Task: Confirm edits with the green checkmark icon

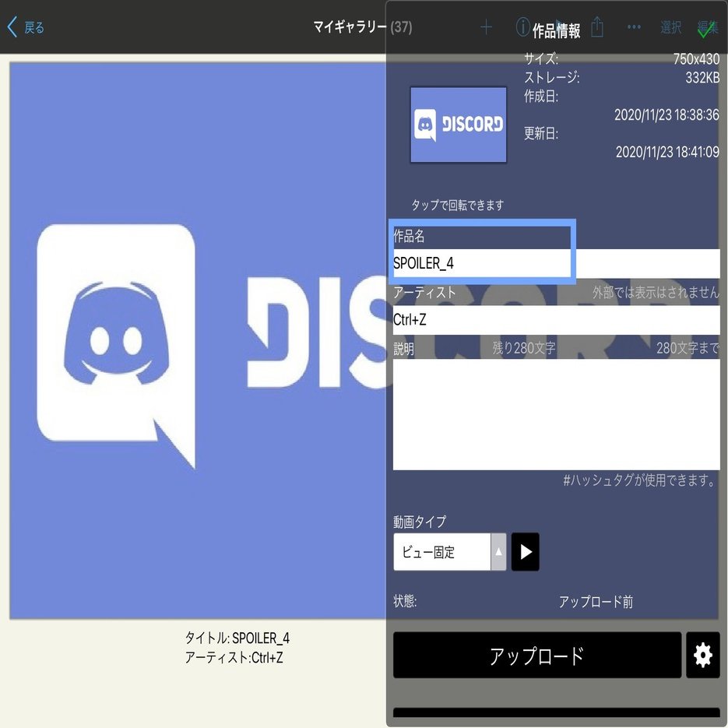Action: (x=707, y=30)
